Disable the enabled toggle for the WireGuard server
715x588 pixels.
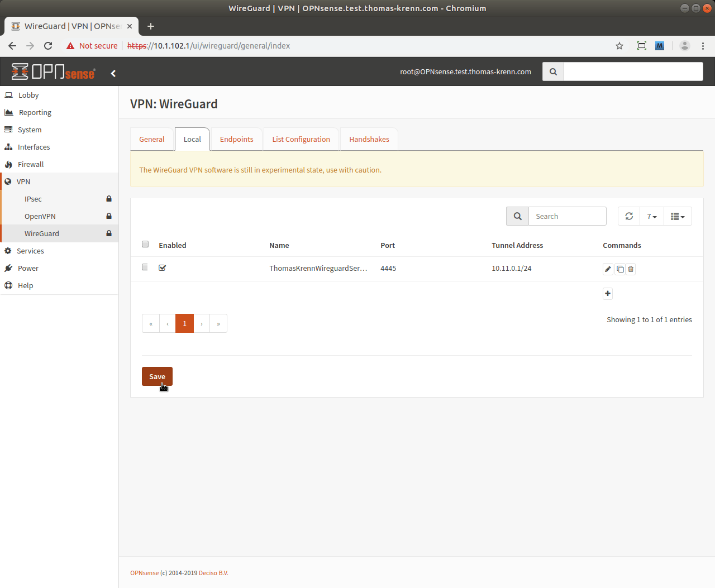[163, 268]
